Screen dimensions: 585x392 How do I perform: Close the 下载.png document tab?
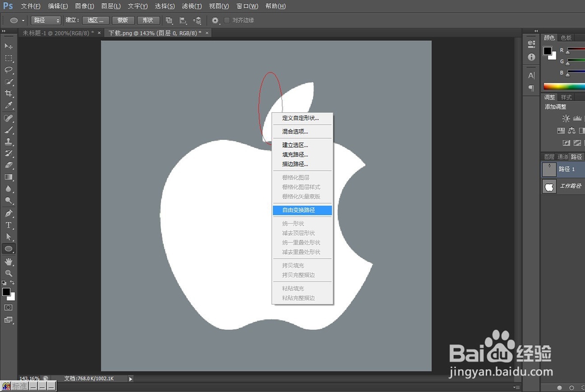pyautogui.click(x=207, y=33)
